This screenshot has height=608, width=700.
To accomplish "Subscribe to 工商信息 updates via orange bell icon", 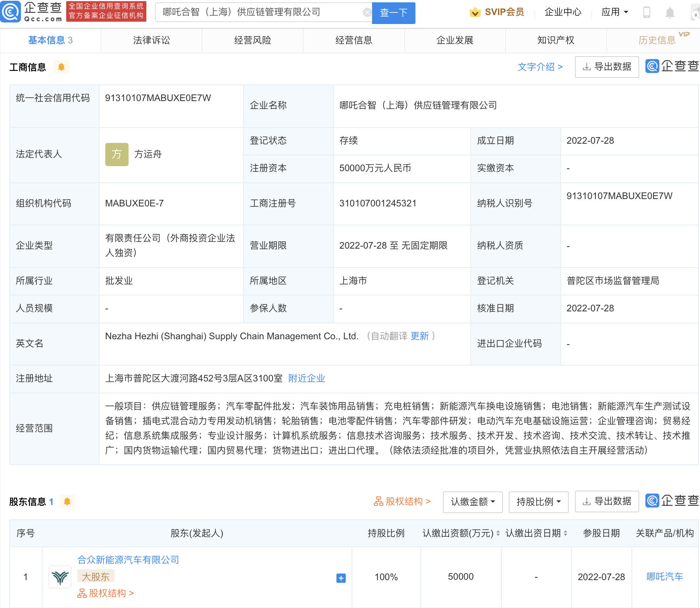I will coord(62,67).
